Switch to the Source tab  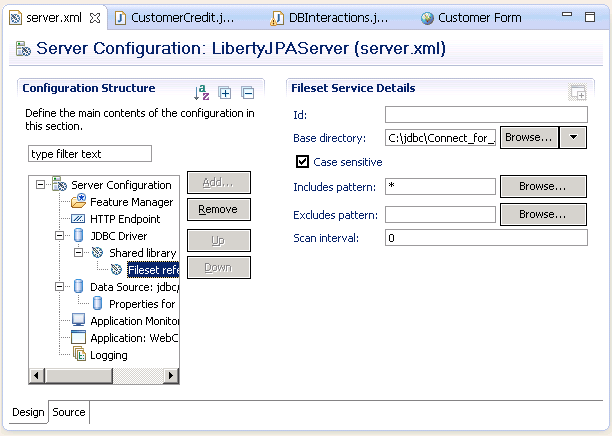coord(69,412)
